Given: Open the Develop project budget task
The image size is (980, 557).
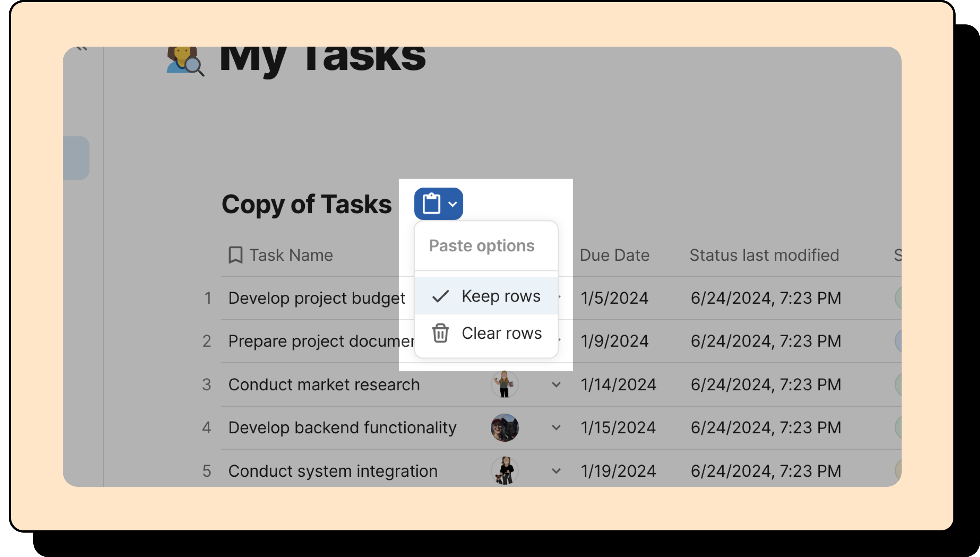Looking at the screenshot, I should click(316, 298).
